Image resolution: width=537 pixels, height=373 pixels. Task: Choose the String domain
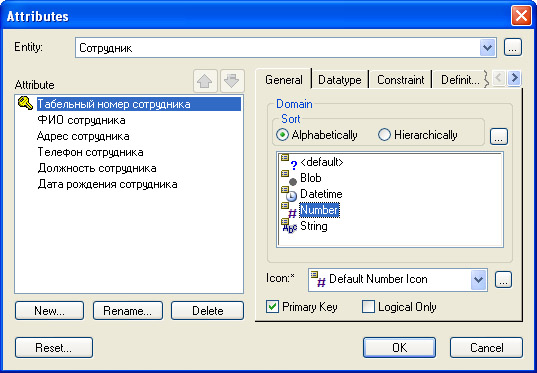coord(314,226)
